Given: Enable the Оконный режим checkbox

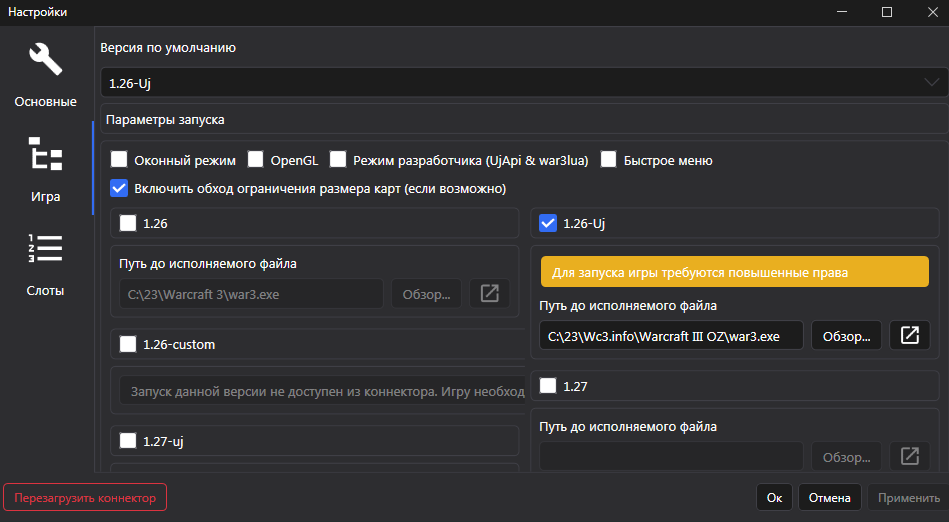Looking at the screenshot, I should point(119,160).
